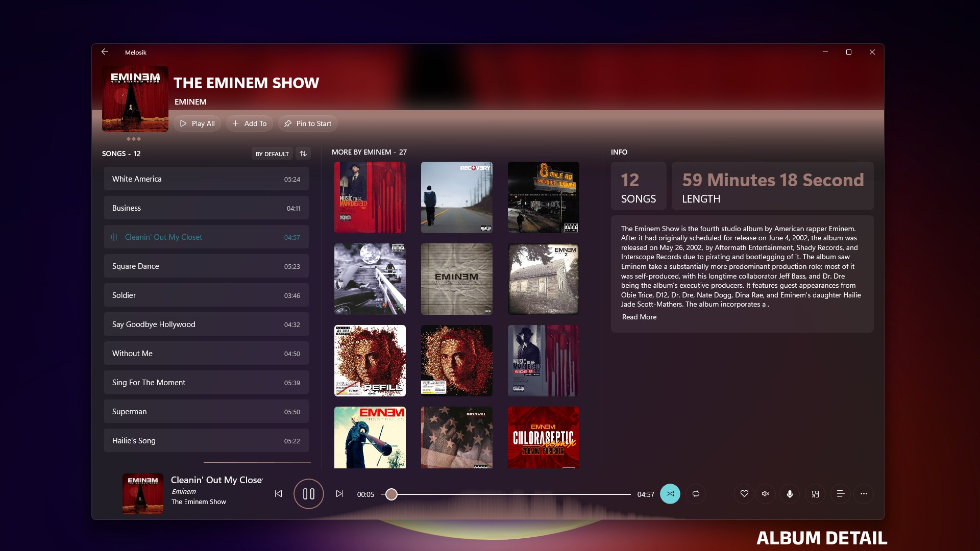Open the BY DEFAULT sort dropdown
Image resolution: width=980 pixels, height=551 pixels.
[272, 153]
